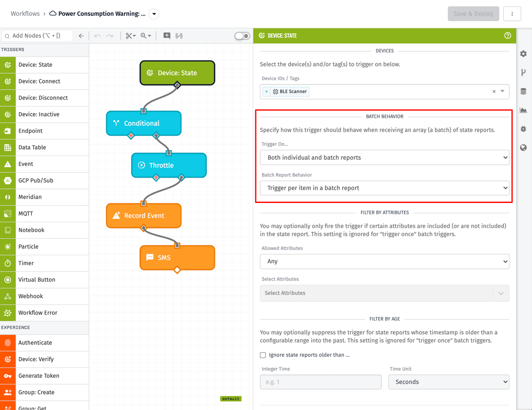Select the MQTT trigger
This screenshot has width=532, height=410.
pos(44,214)
